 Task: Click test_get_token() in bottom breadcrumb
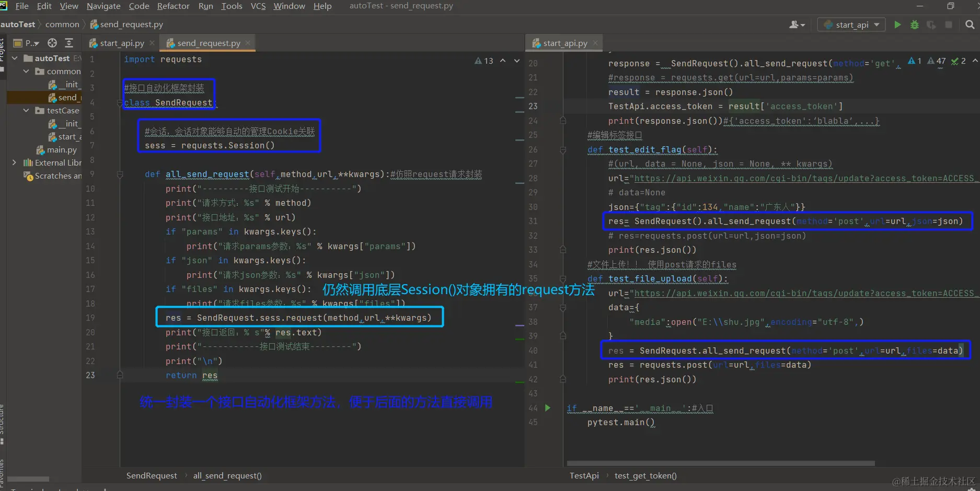645,476
